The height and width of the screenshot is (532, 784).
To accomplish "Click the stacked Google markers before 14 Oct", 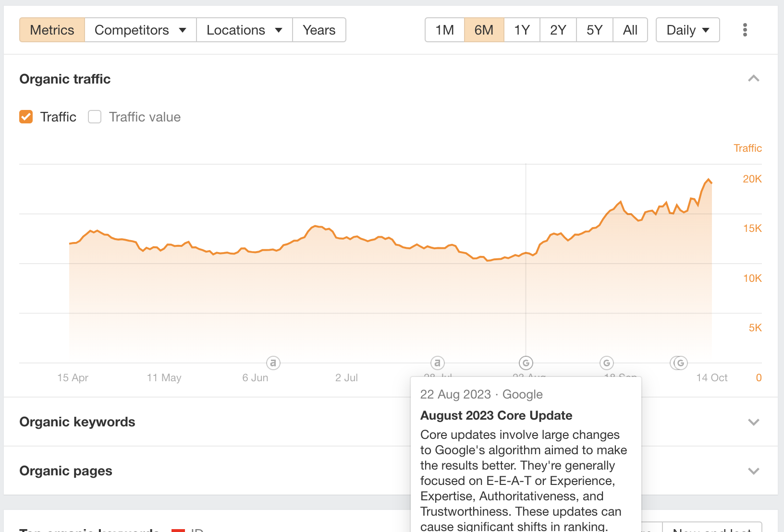I will (x=679, y=363).
